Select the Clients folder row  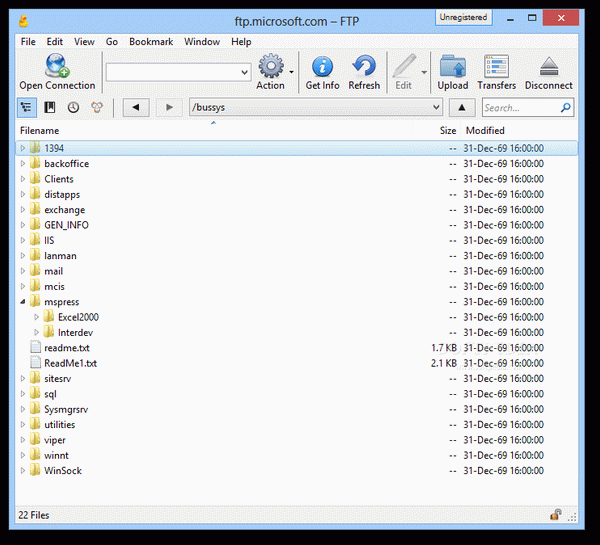click(x=297, y=179)
